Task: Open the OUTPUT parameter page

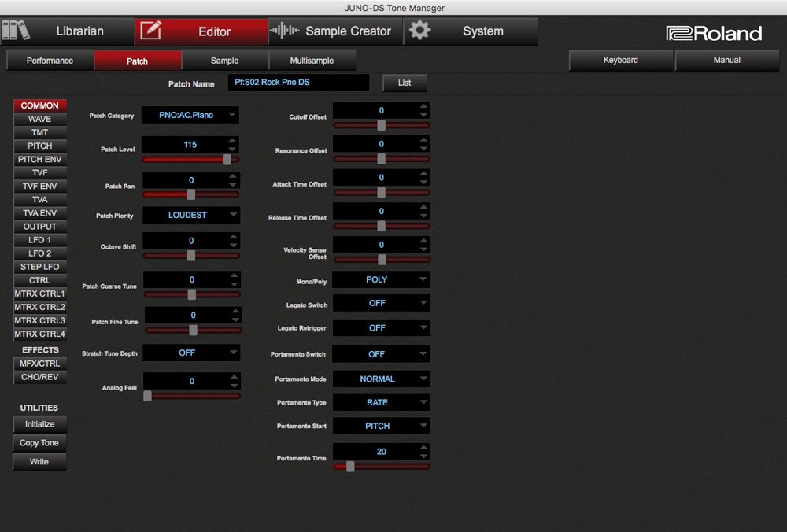Action: click(39, 227)
